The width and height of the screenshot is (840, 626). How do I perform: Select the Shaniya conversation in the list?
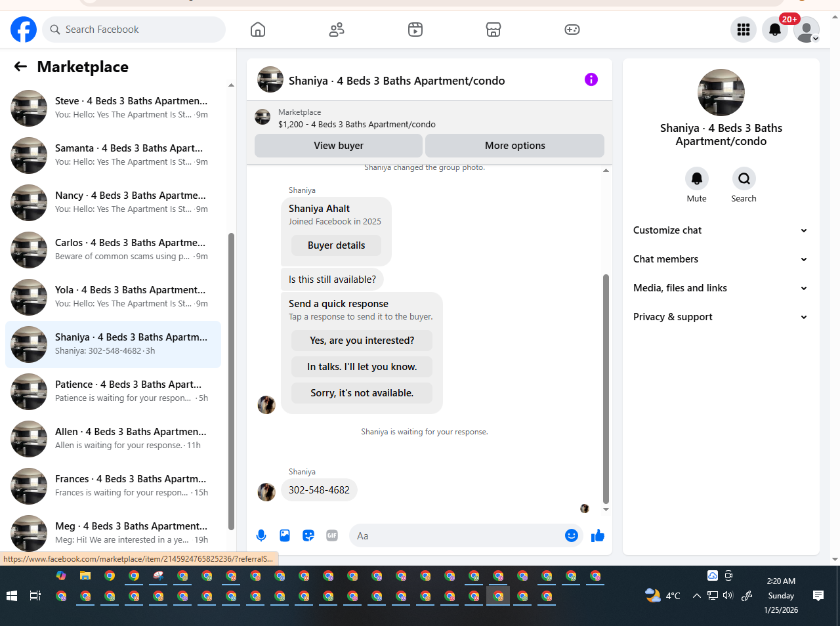113,344
